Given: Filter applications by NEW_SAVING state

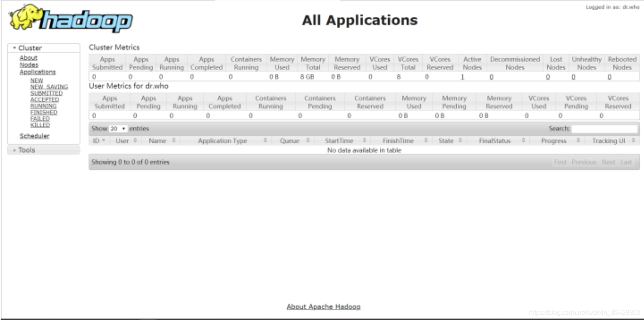Looking at the screenshot, I should (49, 87).
